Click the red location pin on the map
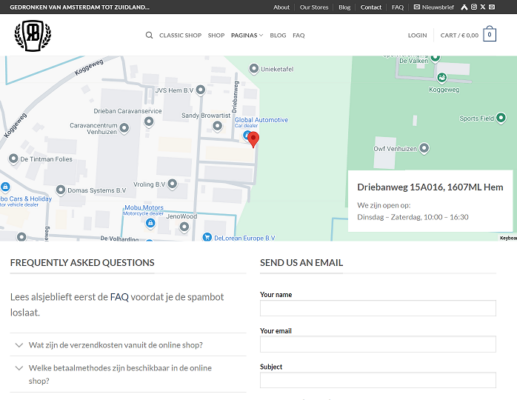This screenshot has height=400, width=517. point(253,139)
